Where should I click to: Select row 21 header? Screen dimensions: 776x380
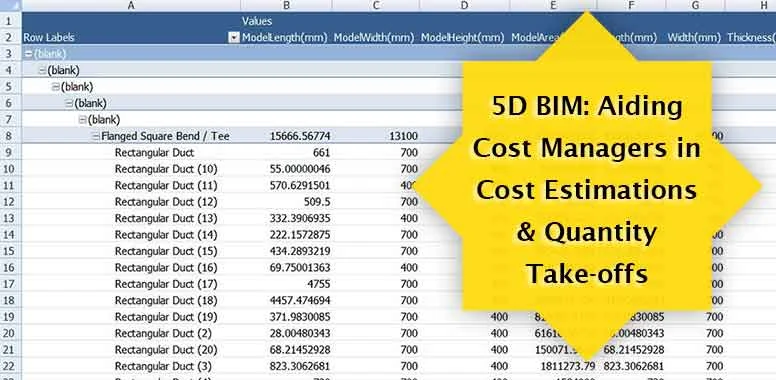click(10, 349)
